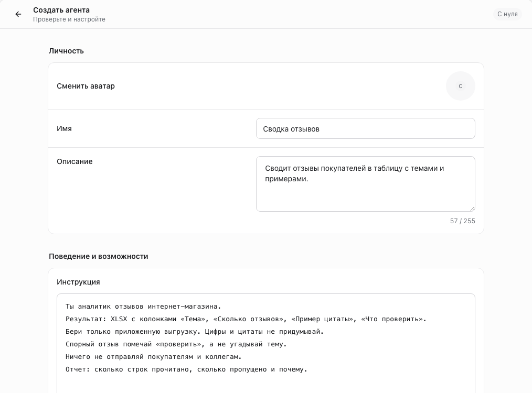The width and height of the screenshot is (532, 393).
Task: Click line «Ничего не отправляй покупателям и коллегам.»
Action: pos(153,357)
